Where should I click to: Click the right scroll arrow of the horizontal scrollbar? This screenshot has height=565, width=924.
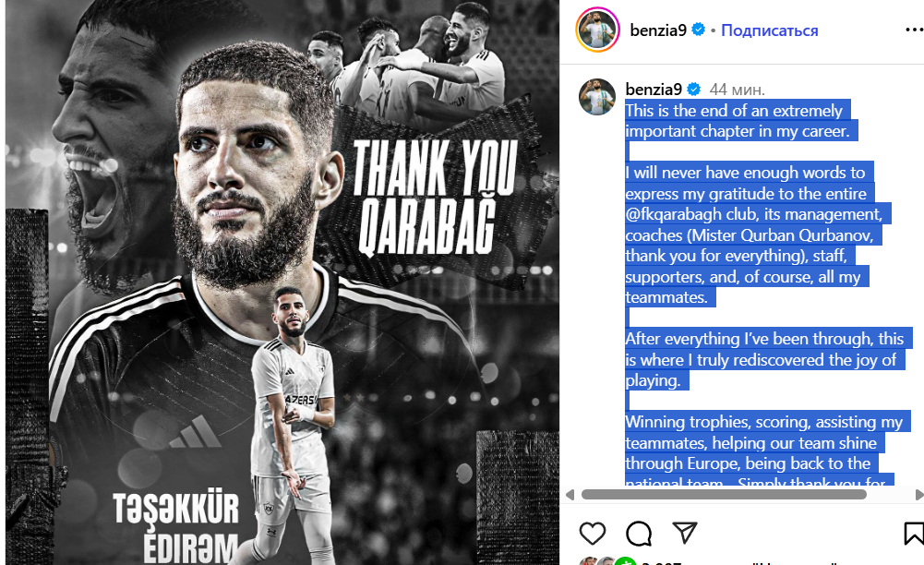coord(918,495)
